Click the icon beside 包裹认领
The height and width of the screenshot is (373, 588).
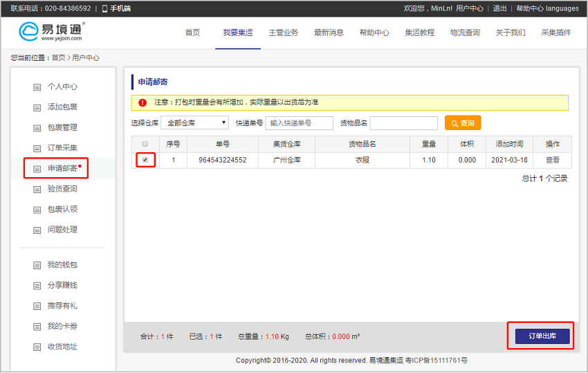click(x=37, y=210)
